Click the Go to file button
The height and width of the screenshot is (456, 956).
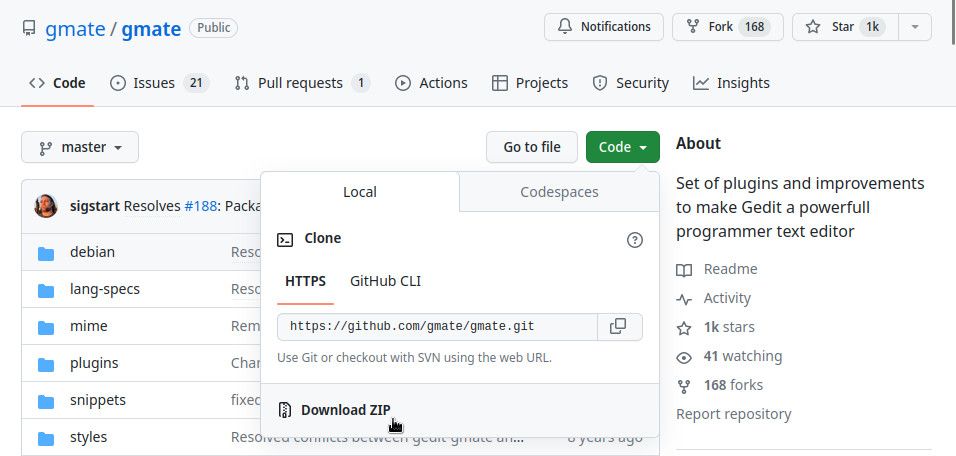(x=532, y=147)
